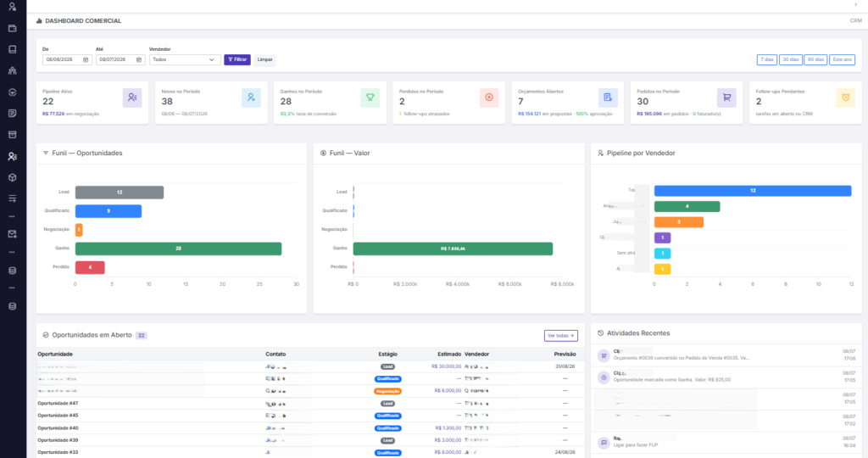Screen dimensions: 868x458
Task: Click the Novos no Período user-plus icon
Action: click(x=251, y=98)
